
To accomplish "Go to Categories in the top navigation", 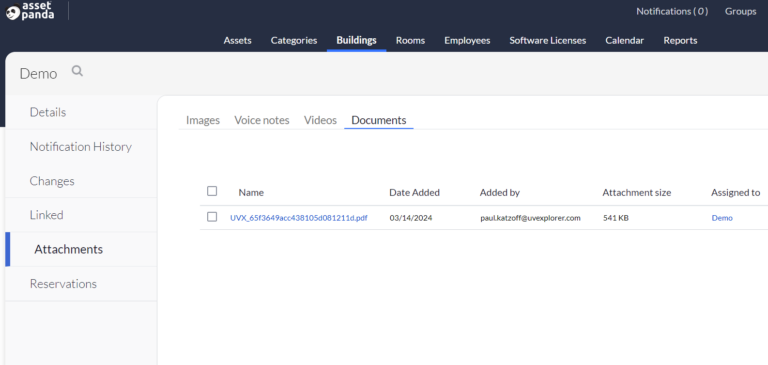I will click(294, 41).
